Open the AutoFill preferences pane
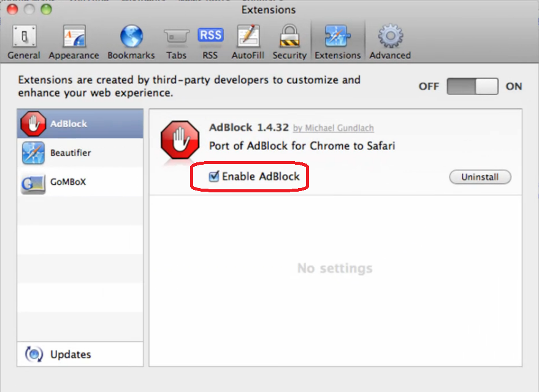539x392 pixels. (x=247, y=42)
